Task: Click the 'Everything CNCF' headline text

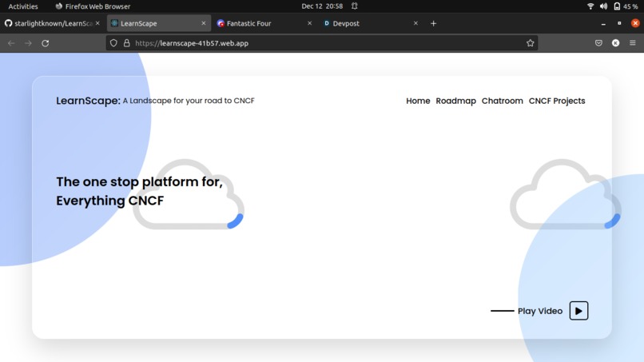Action: (x=110, y=201)
